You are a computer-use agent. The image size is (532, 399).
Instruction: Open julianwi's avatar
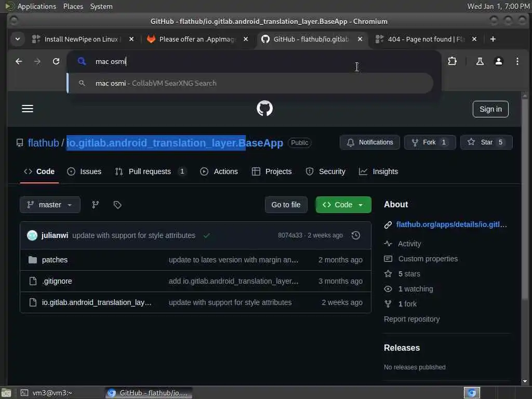pyautogui.click(x=32, y=235)
